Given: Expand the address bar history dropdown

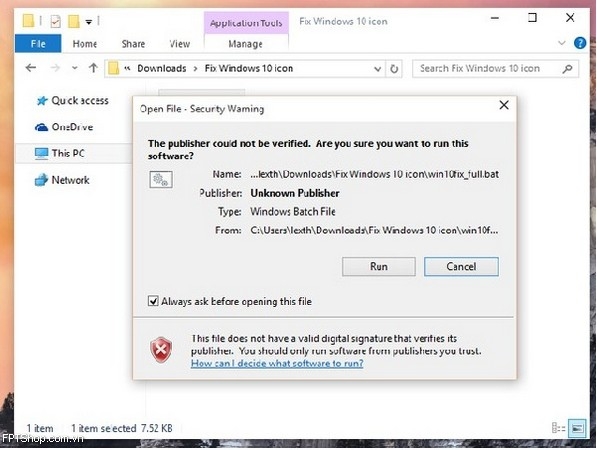Looking at the screenshot, I should 377,69.
